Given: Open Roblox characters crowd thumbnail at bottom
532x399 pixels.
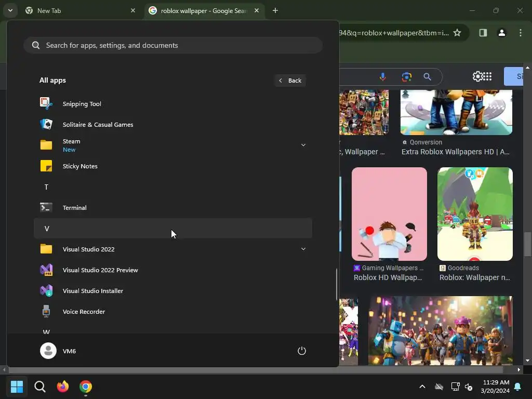Looking at the screenshot, I should 440,330.
